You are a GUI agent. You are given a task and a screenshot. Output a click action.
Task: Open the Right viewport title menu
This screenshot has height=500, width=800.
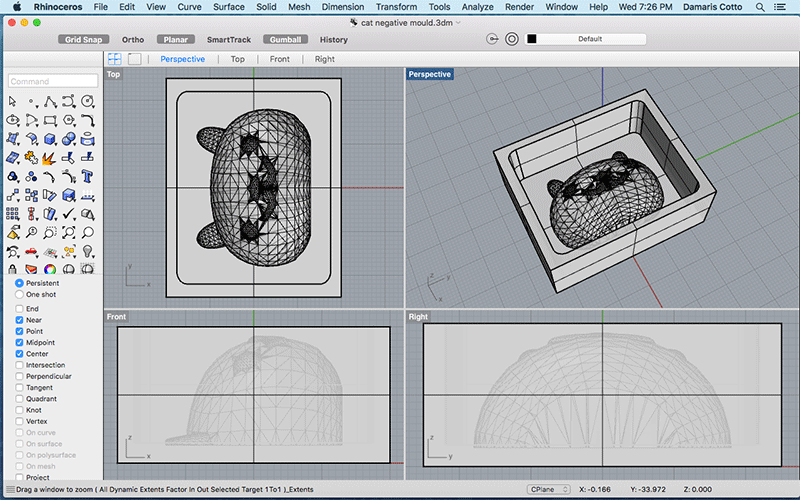418,316
